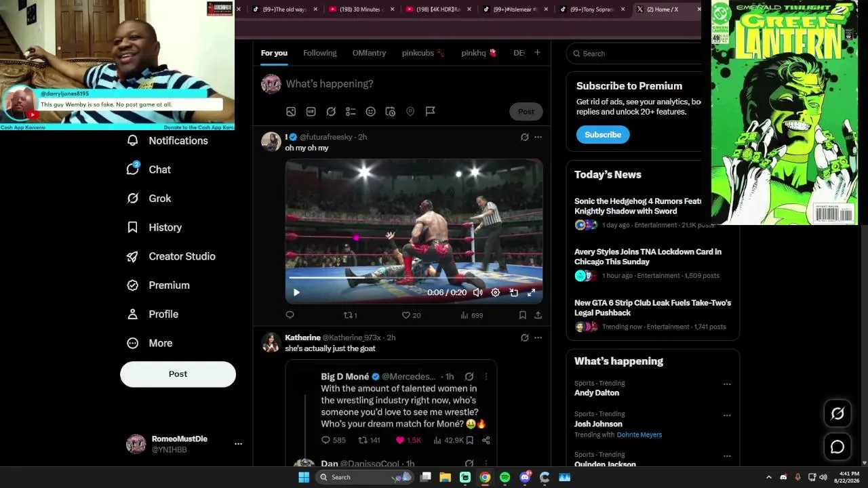Open more options for Josh Johnson trend
This screenshot has width=868, height=488.
[x=727, y=415]
